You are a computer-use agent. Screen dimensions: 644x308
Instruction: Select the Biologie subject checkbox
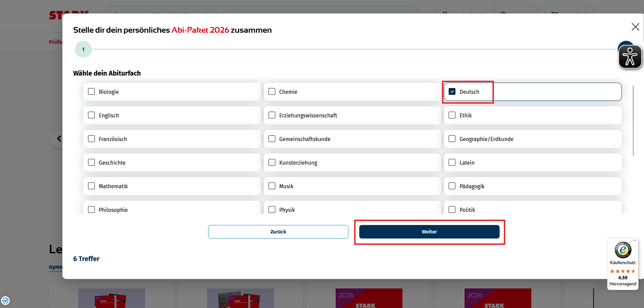(91, 91)
